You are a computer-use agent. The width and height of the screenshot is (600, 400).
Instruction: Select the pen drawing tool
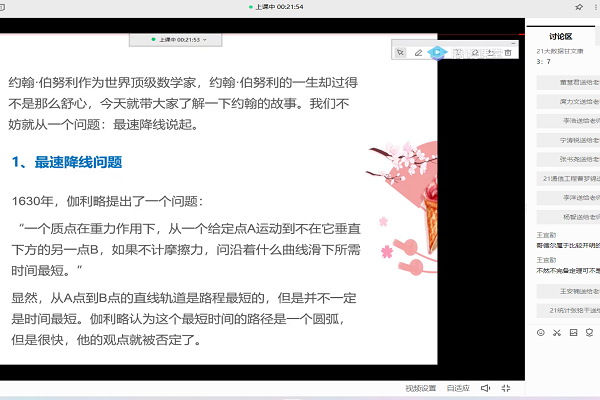418,52
